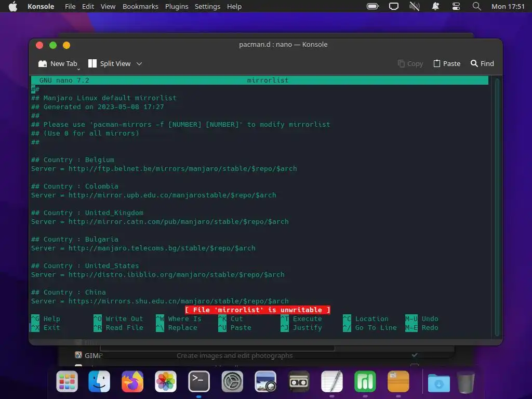This screenshot has width=532, height=399.
Task: Open the Spotlight search icon
Action: (x=477, y=6)
